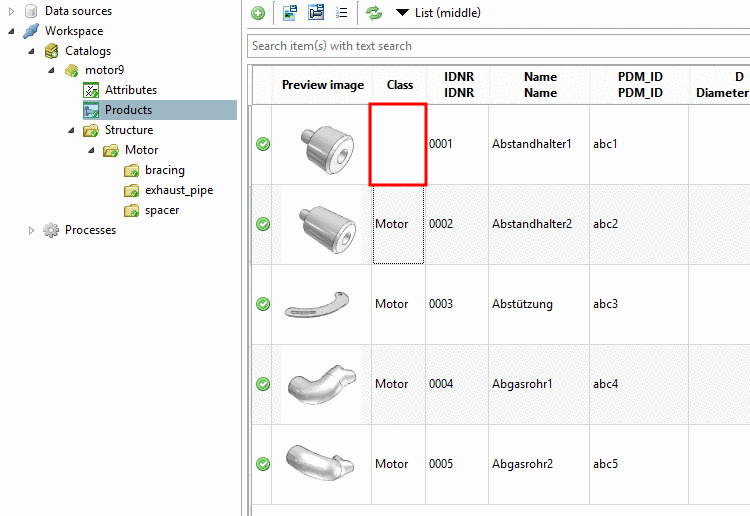Select motor9 label in tree

104,70
